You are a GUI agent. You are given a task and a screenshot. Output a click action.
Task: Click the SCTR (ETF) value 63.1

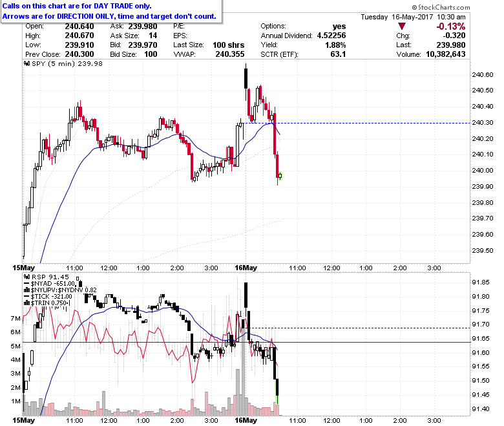tap(338, 54)
